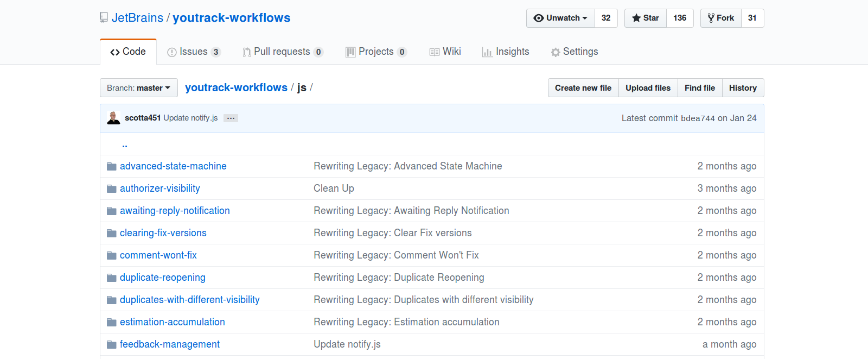Switch to the Issues tab

194,52
